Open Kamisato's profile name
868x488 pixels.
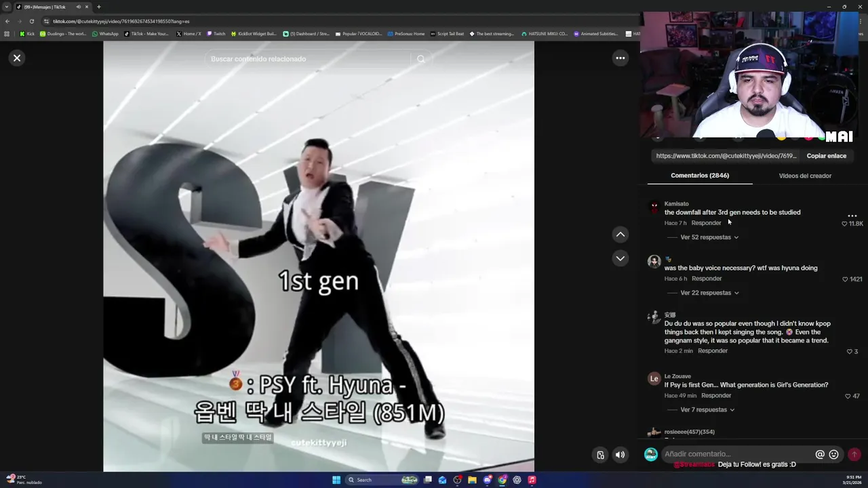coord(676,204)
